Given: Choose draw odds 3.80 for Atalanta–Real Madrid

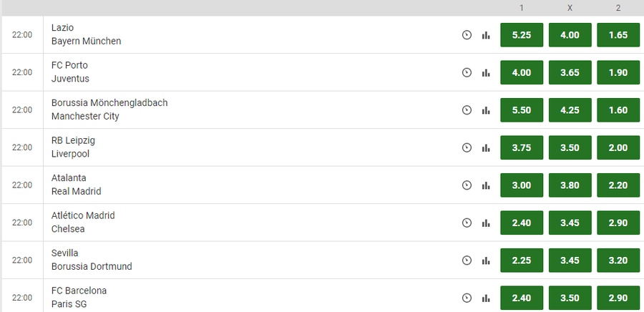Looking at the screenshot, I should [x=570, y=185].
